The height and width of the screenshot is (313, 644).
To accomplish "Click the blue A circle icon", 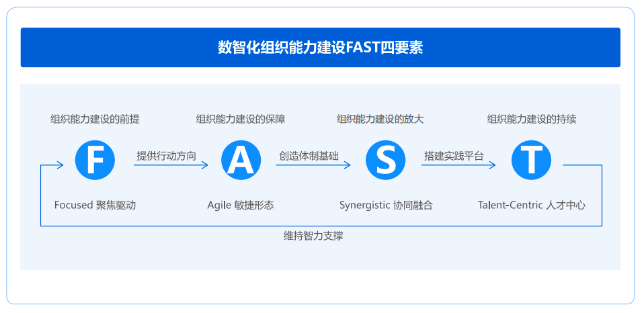I will [x=241, y=160].
